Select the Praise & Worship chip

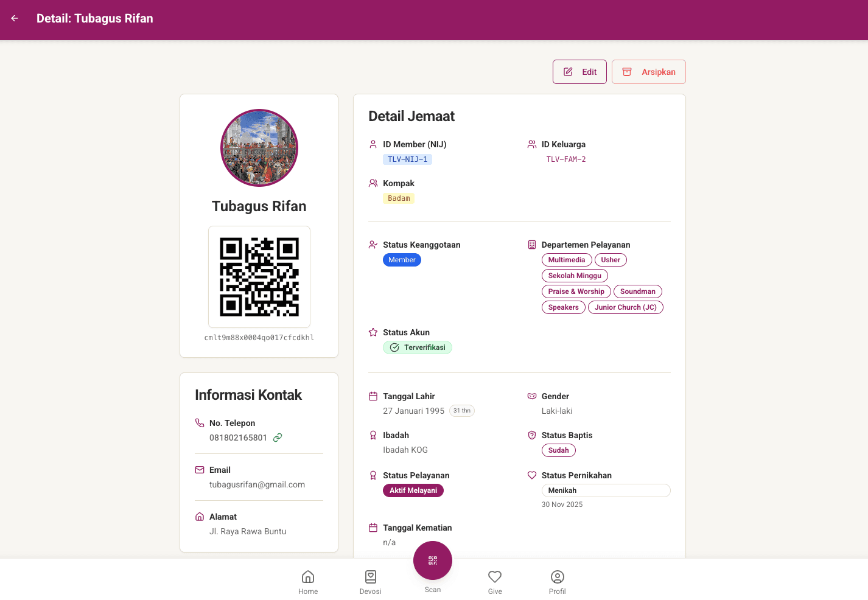pos(576,291)
